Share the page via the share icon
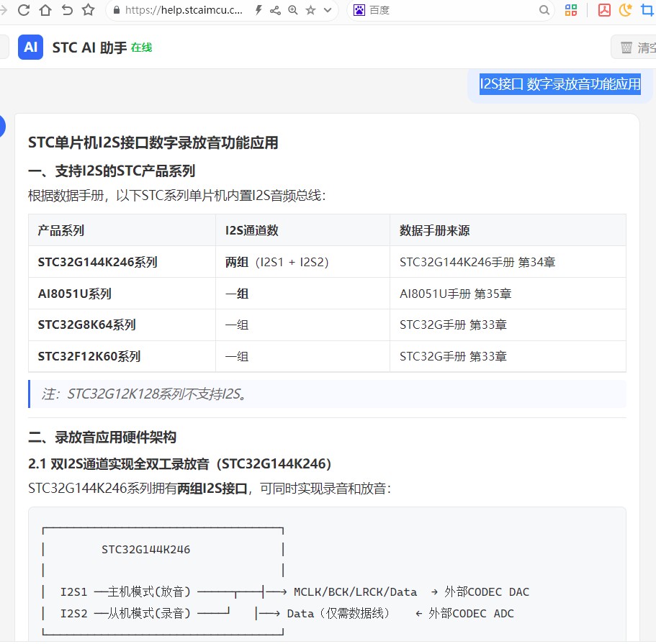Screen dimensions: 656x644 (275, 10)
